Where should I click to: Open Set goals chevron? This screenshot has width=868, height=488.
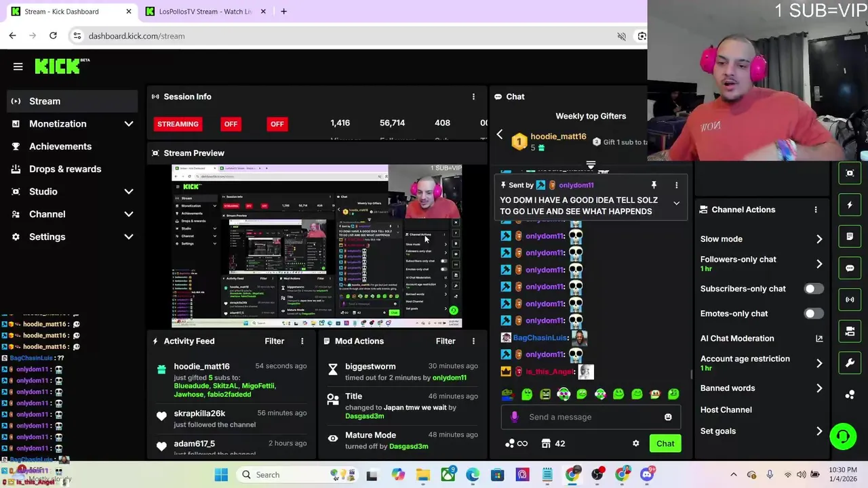pos(819,431)
